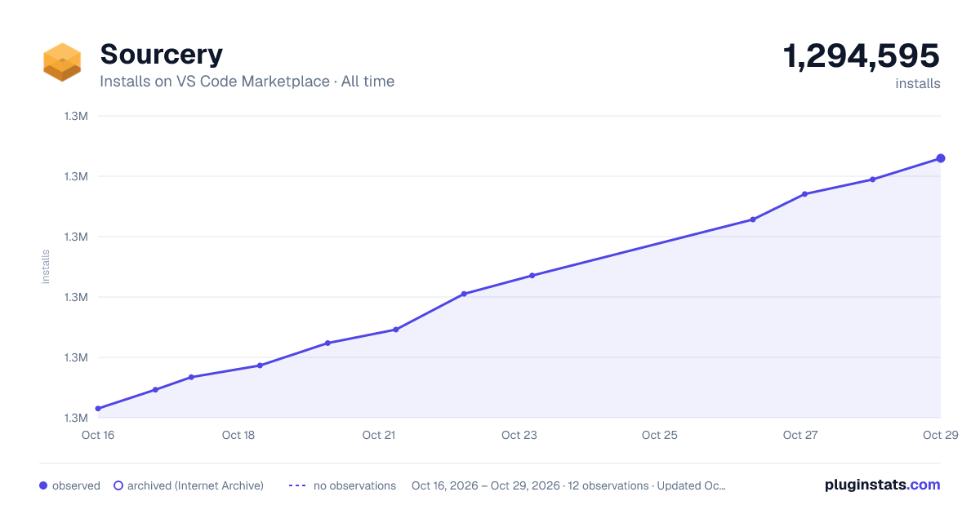
Task: Click 'Installs on VS Code Marketplace · All time' subtitle
Action: pyautogui.click(x=247, y=82)
